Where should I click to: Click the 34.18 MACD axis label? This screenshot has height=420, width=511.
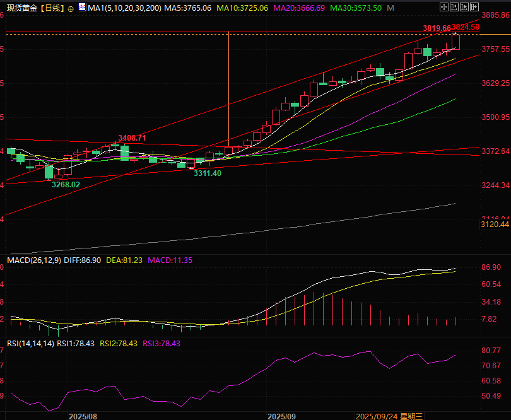pyautogui.click(x=491, y=302)
